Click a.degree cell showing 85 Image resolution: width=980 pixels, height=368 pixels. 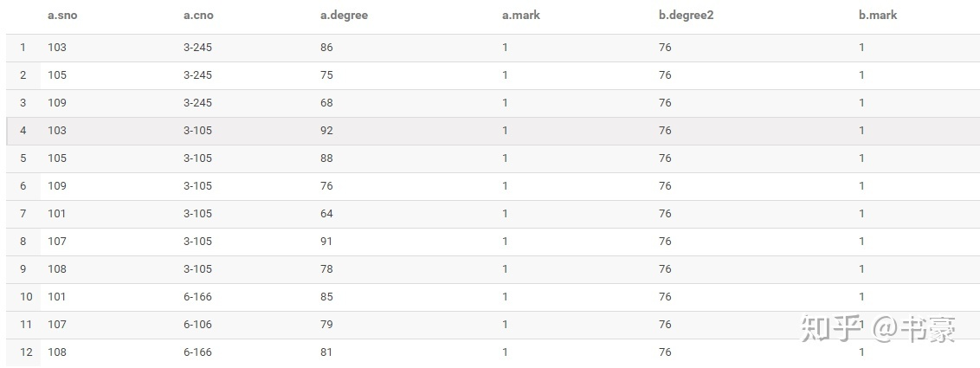coord(326,297)
